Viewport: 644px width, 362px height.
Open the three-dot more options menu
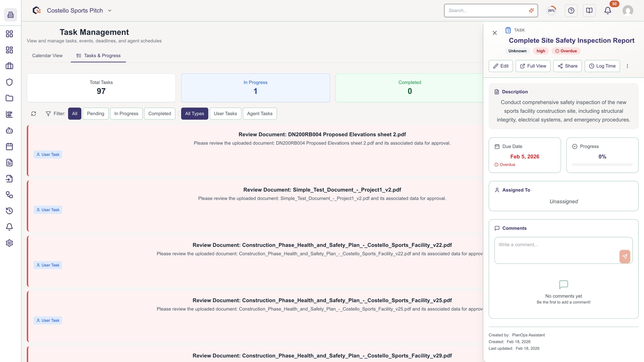point(627,66)
